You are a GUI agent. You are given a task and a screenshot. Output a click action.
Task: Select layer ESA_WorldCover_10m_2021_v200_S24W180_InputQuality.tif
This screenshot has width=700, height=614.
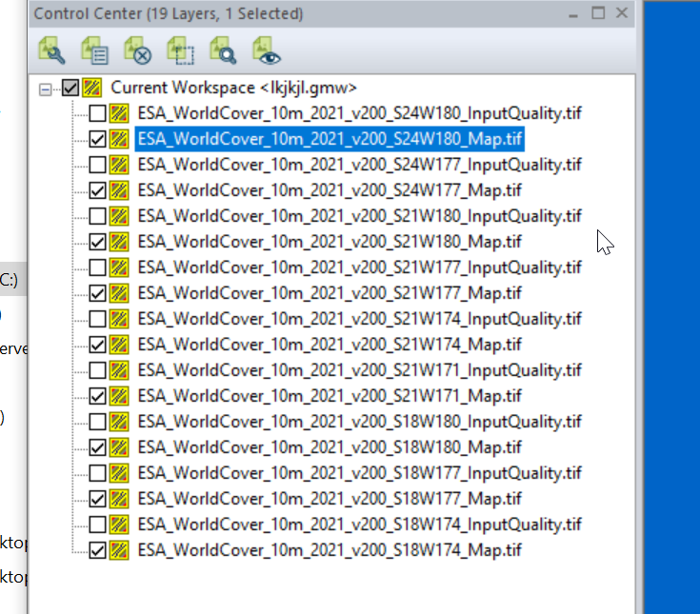click(x=359, y=113)
